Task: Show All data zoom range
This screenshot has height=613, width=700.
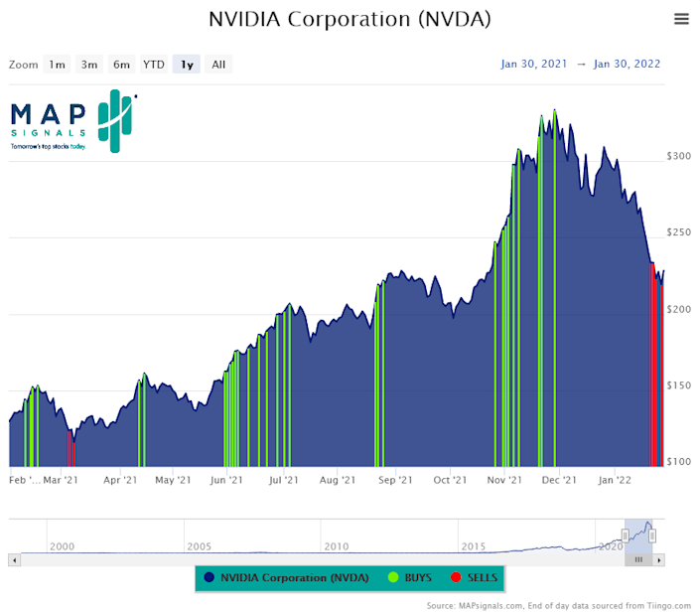Action: click(x=218, y=65)
